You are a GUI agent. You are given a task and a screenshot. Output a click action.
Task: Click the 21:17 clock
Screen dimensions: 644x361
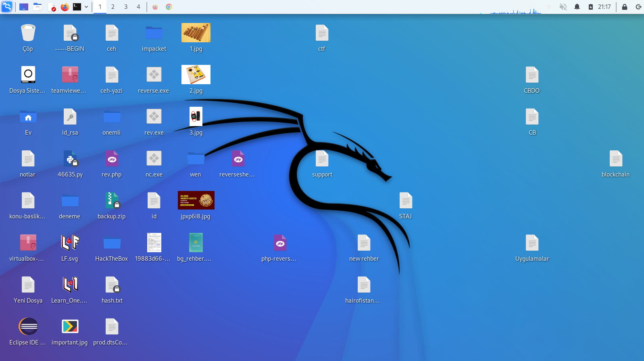[604, 7]
